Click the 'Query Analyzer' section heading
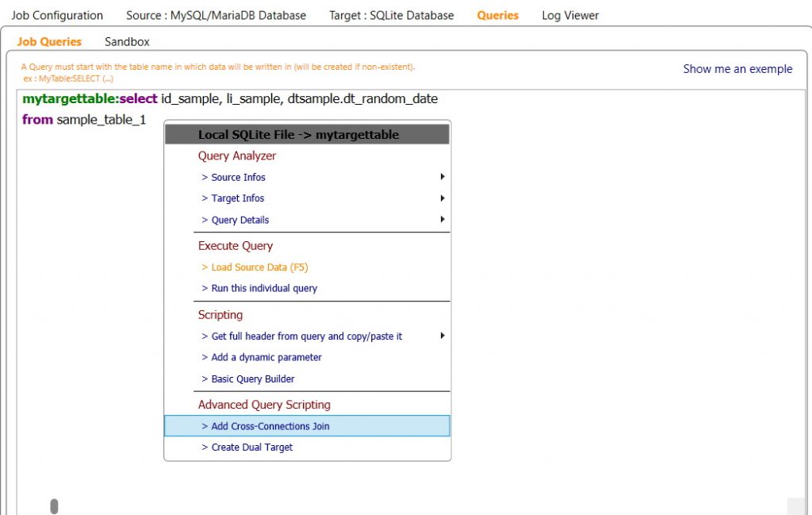Image resolution: width=812 pixels, height=515 pixels. (x=236, y=156)
